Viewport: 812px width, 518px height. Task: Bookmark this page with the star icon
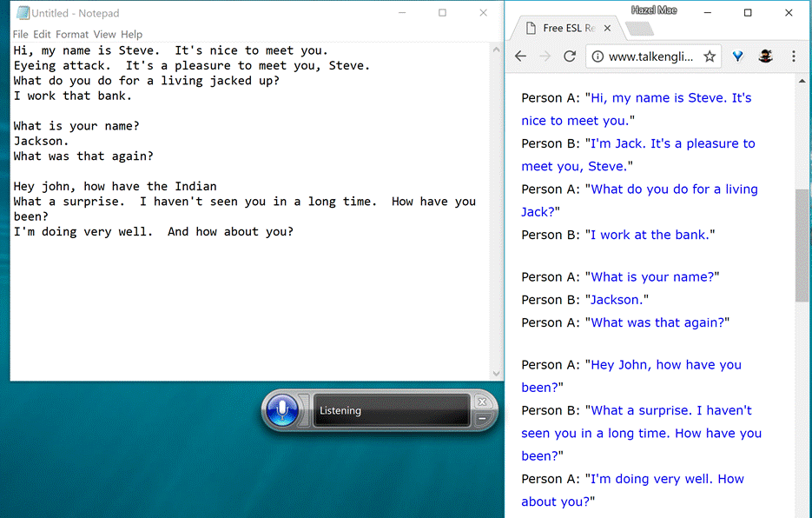click(x=710, y=56)
